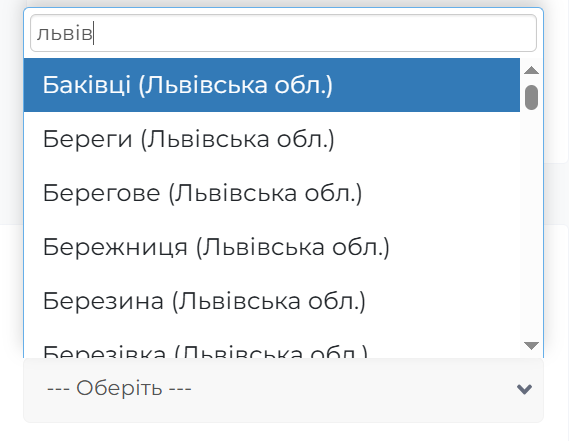Pick Берегове (Львівська обл.) option

[272, 193]
